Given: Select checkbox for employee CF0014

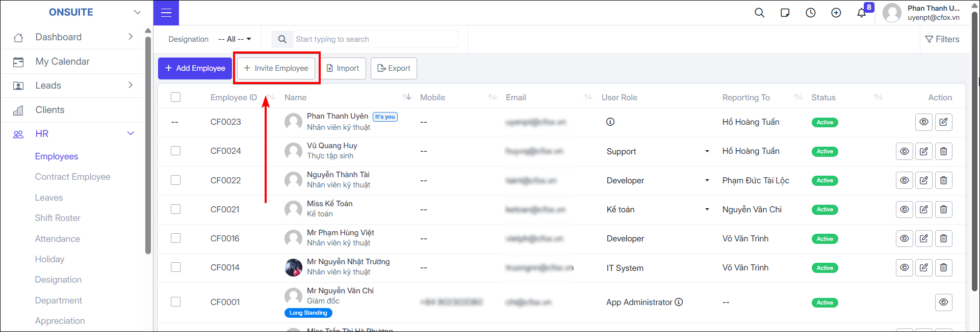Looking at the screenshot, I should point(176,267).
